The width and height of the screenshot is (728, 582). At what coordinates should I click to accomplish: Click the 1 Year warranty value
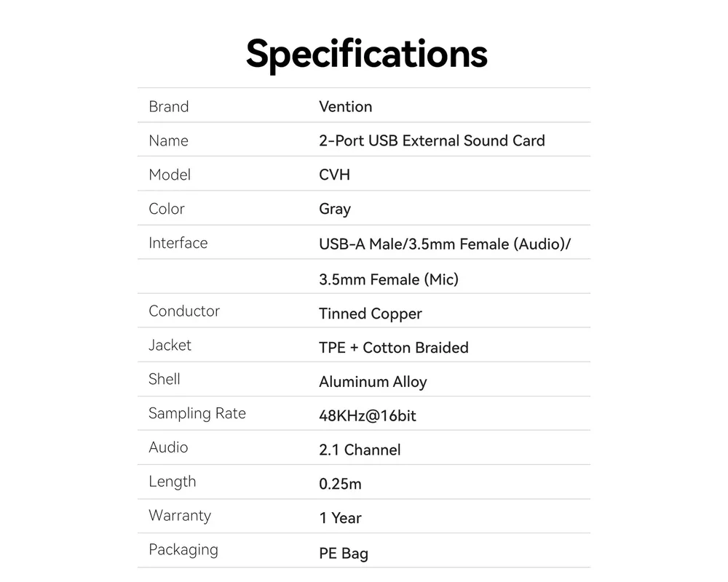pyautogui.click(x=340, y=518)
